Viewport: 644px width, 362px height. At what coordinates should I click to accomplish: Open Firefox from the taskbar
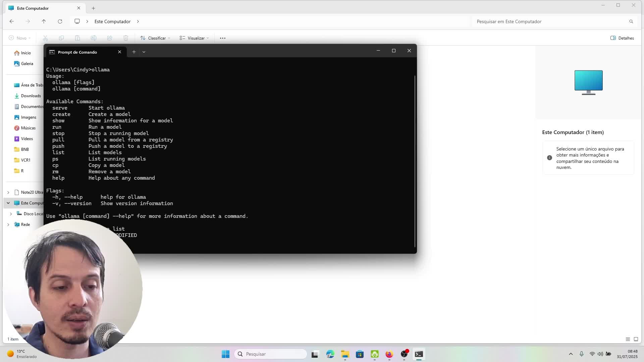click(389, 354)
